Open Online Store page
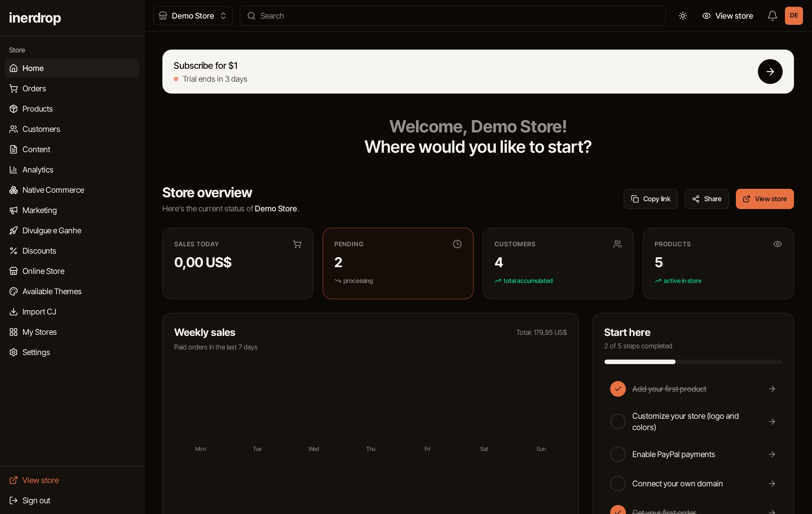This screenshot has width=812, height=514. click(72, 271)
